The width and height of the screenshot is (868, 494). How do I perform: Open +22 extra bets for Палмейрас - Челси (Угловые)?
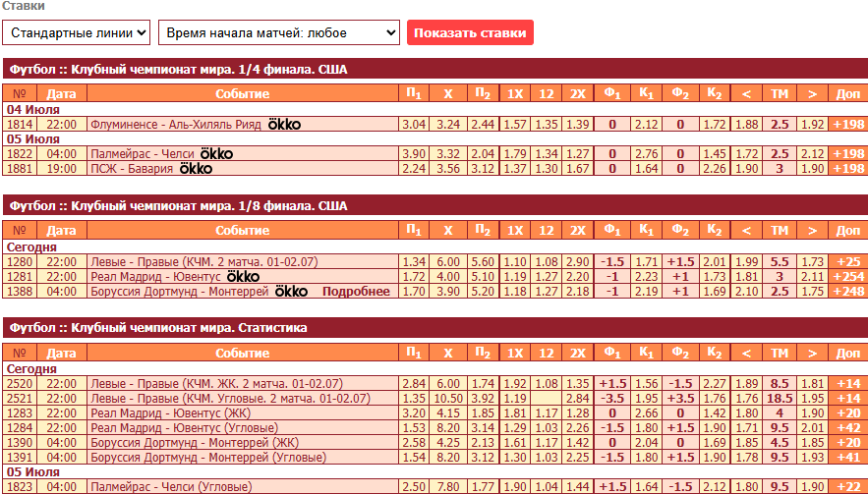pyautogui.click(x=848, y=487)
